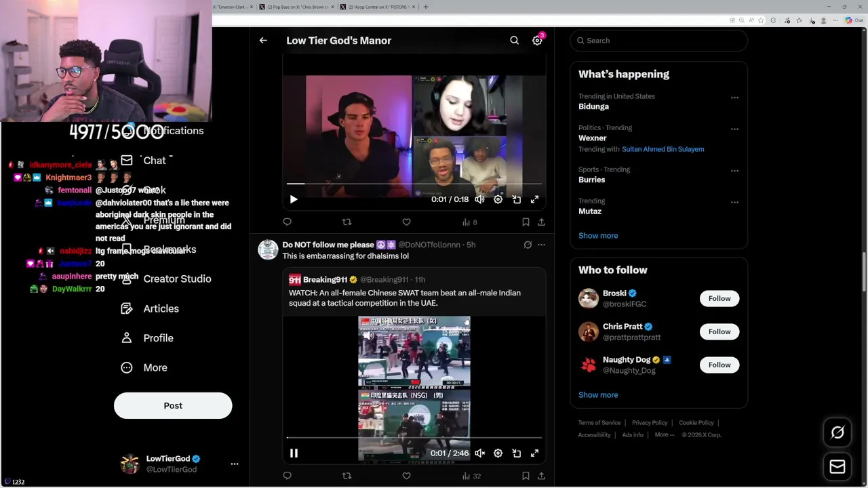Viewport: 868px width, 488px height.
Task: Click the X search input field
Action: (659, 41)
